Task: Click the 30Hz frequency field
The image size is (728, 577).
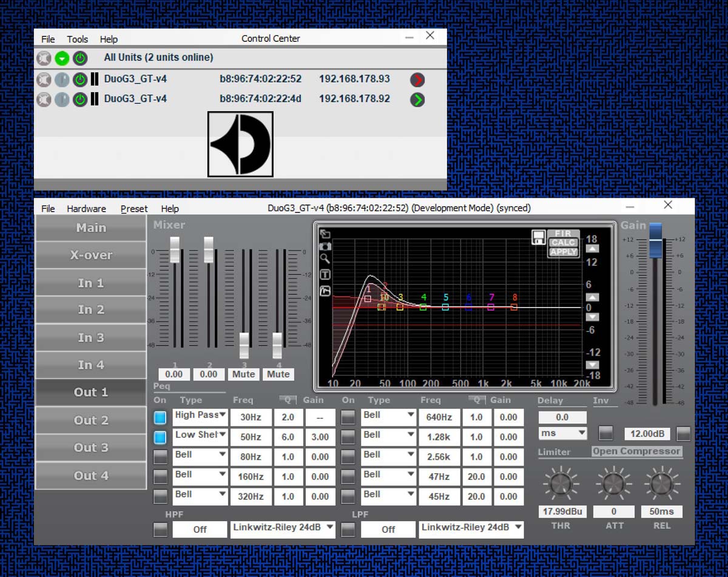Action: [251, 417]
